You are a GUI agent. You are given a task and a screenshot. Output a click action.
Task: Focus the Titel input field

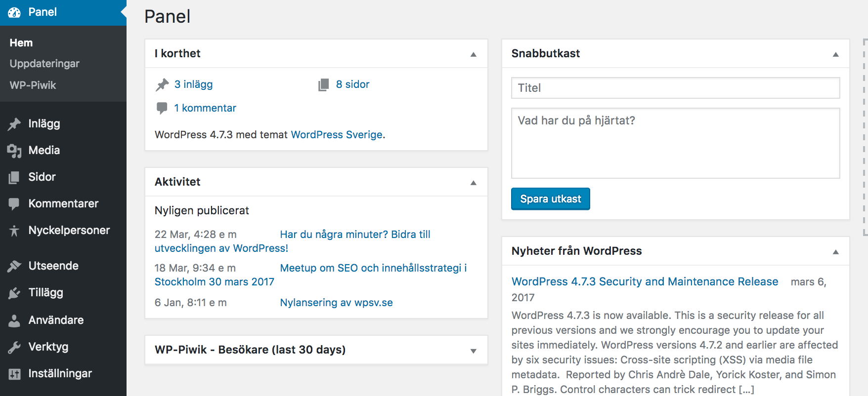point(675,88)
